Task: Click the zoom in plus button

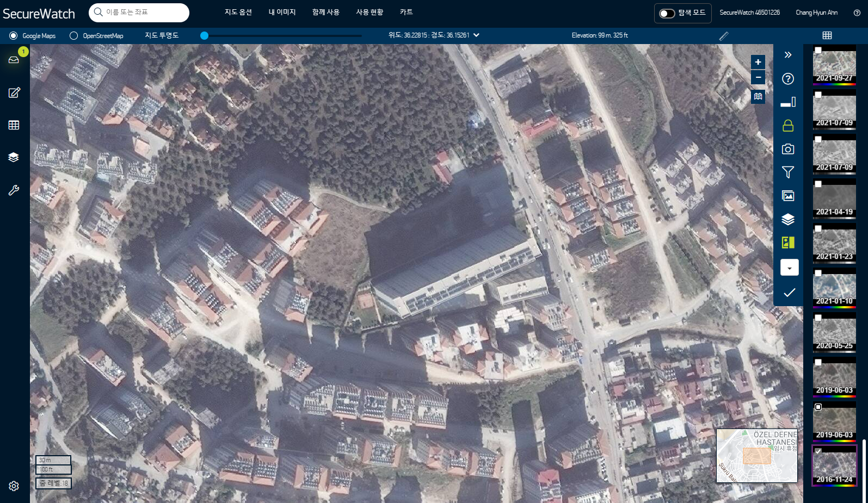Action: 758,62
